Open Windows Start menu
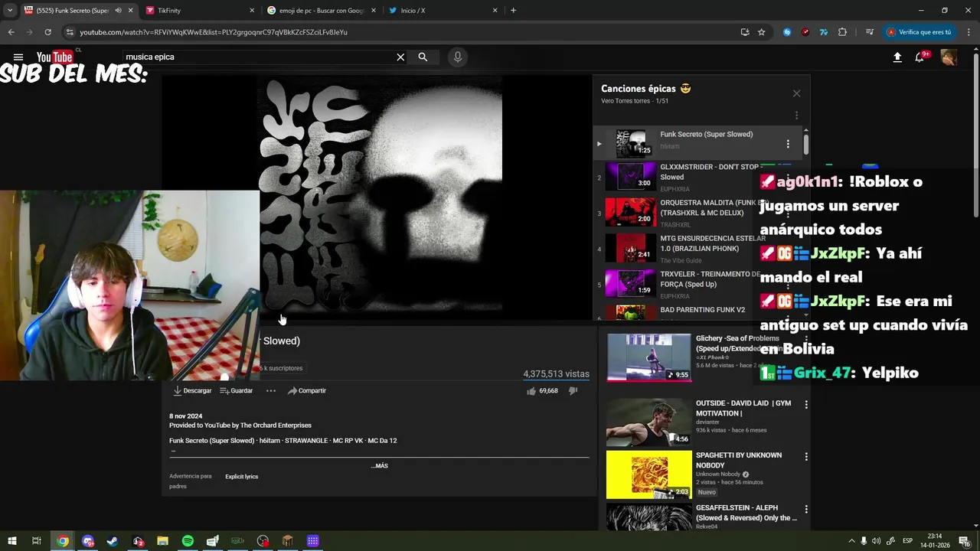This screenshot has width=980, height=551. click(x=11, y=541)
